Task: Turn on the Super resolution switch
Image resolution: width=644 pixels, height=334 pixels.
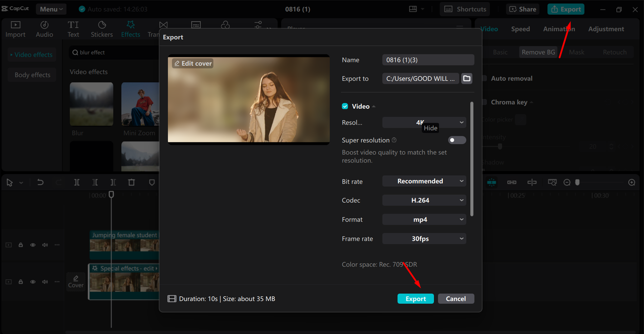Action: click(x=457, y=140)
